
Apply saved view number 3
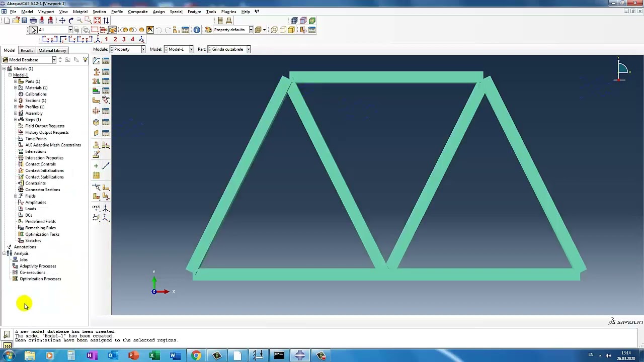(x=124, y=39)
